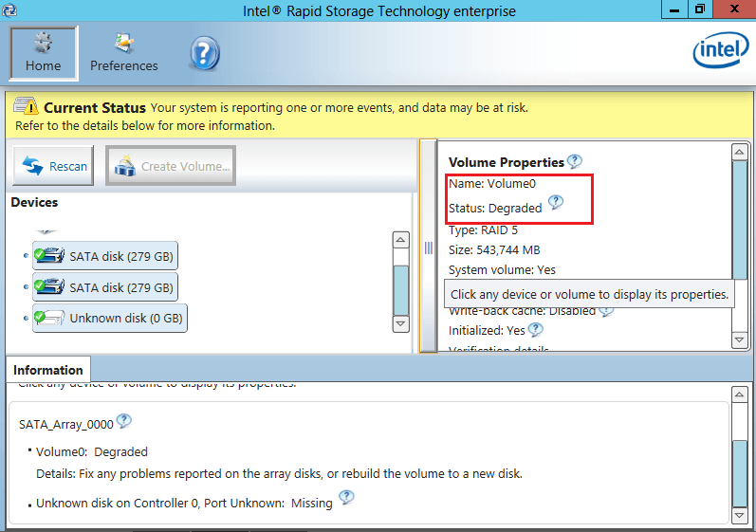The image size is (756, 532).
Task: Click the application icon in title bar
Action: click(9, 9)
